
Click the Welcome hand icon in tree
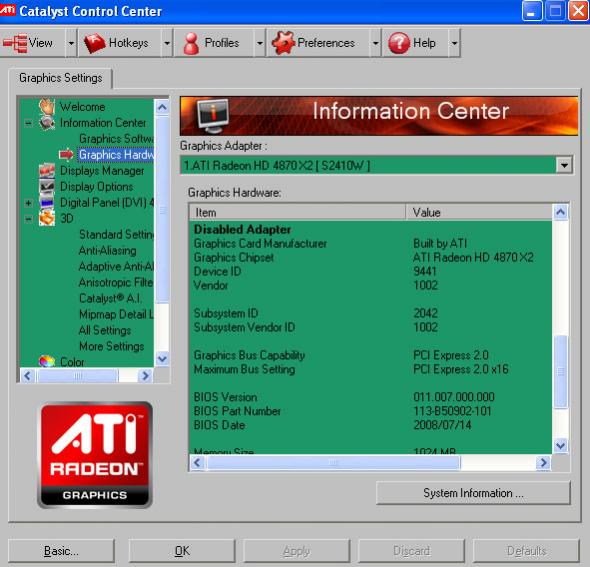47,106
